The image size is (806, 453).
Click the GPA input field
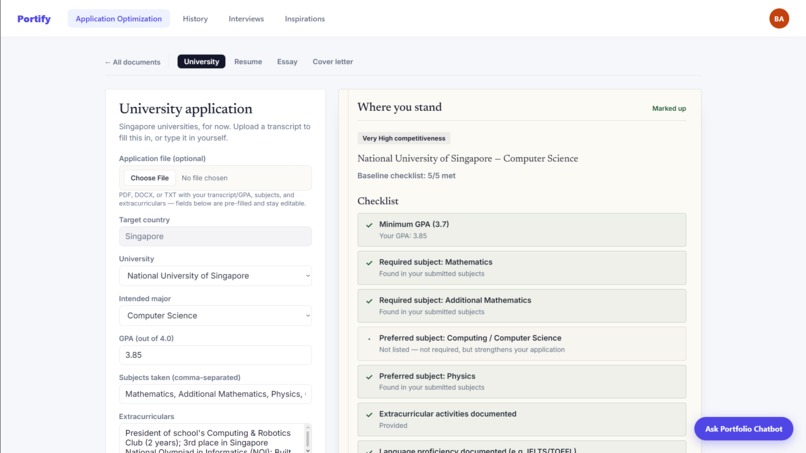pos(215,355)
